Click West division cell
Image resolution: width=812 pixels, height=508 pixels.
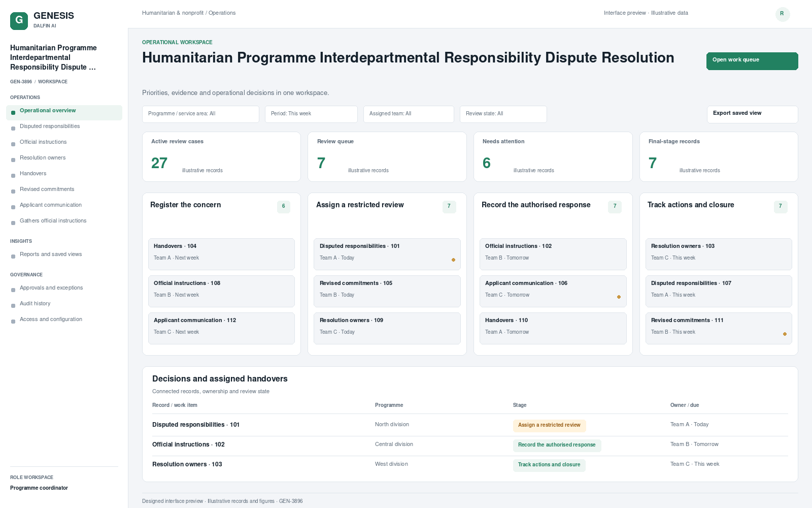(391, 464)
